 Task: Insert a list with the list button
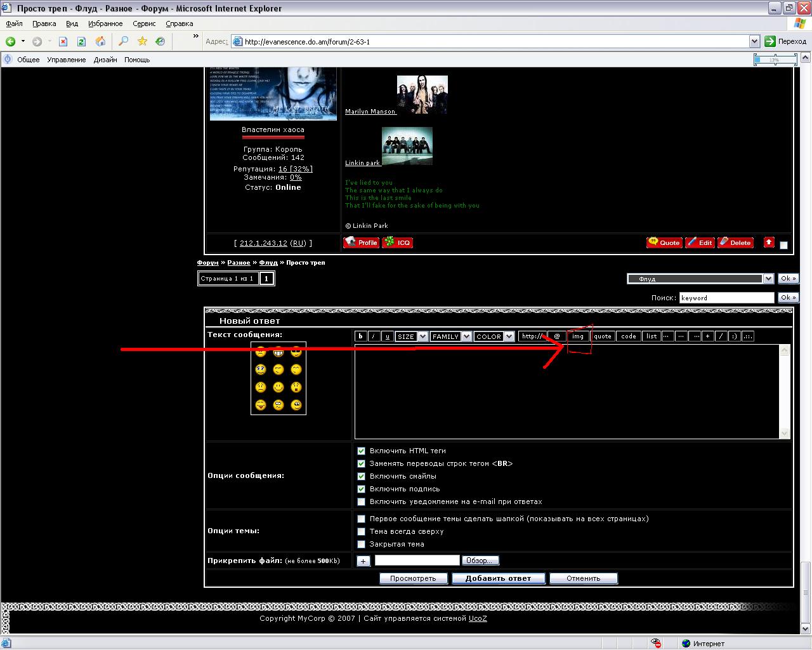point(652,336)
